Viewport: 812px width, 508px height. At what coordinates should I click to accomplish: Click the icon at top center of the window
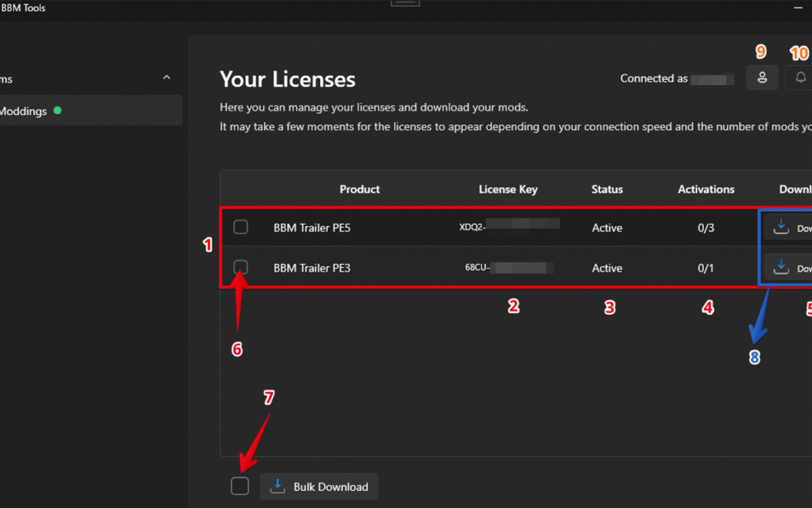[x=405, y=2]
